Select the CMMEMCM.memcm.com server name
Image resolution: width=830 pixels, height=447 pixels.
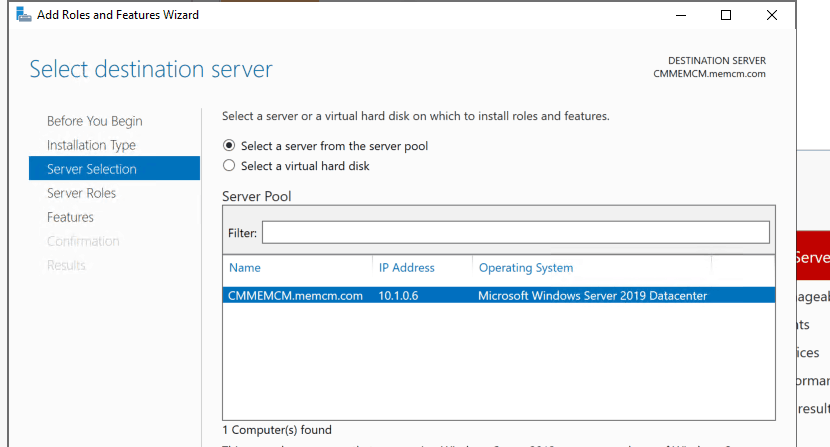pyautogui.click(x=295, y=296)
